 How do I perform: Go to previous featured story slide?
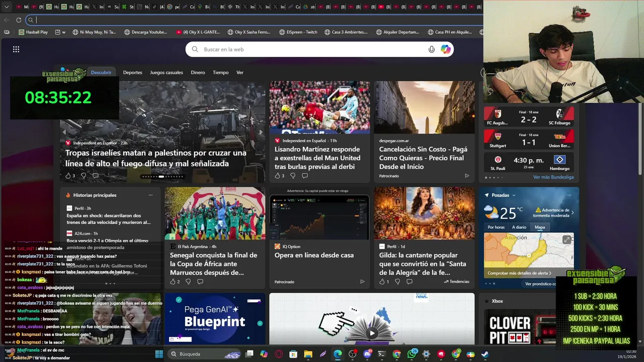pos(64,132)
